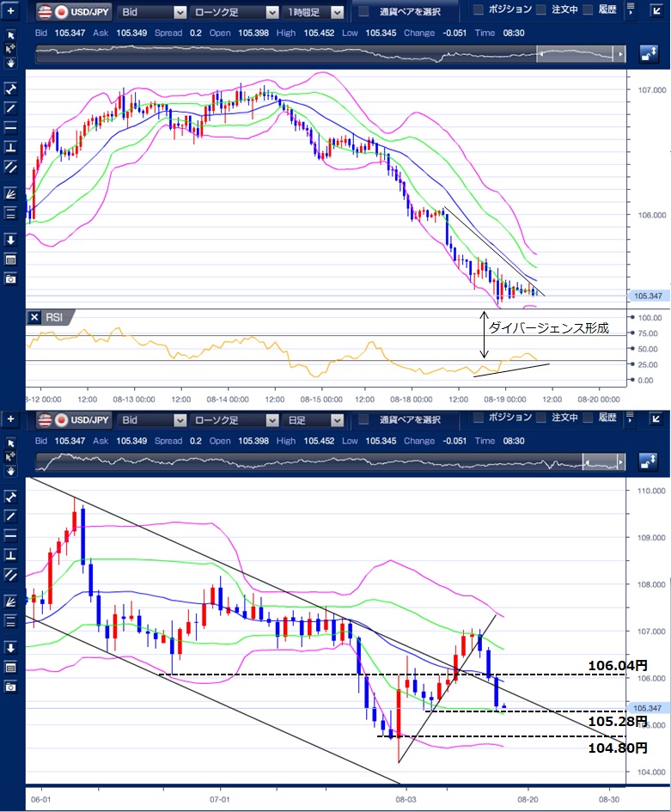Viewport: 671px width, 812px height.
Task: Click the camera snapshot icon in top chart
Action: pyautogui.click(x=10, y=278)
